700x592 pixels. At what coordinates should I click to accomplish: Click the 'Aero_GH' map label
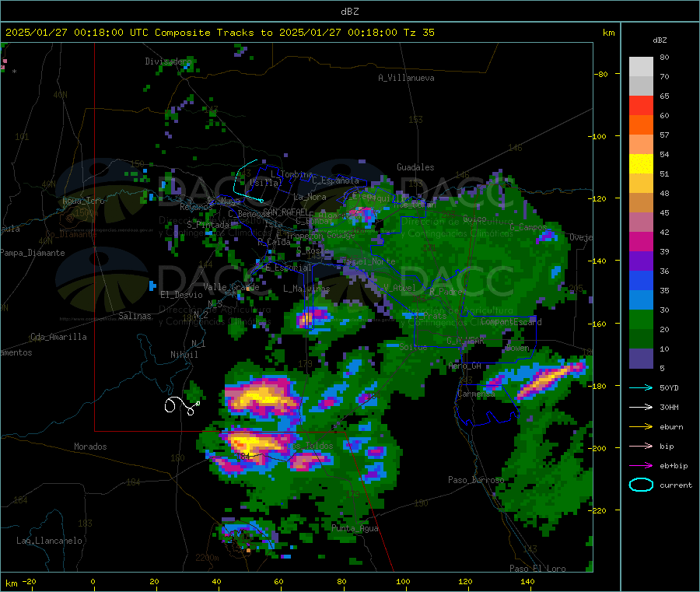point(464,366)
